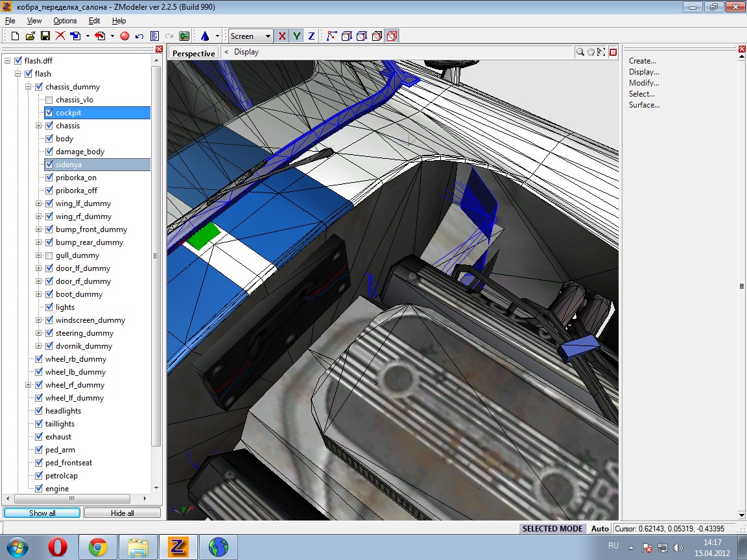Image resolution: width=747 pixels, height=560 pixels.
Task: Click the undo arrow in toolbar
Action: (x=139, y=36)
